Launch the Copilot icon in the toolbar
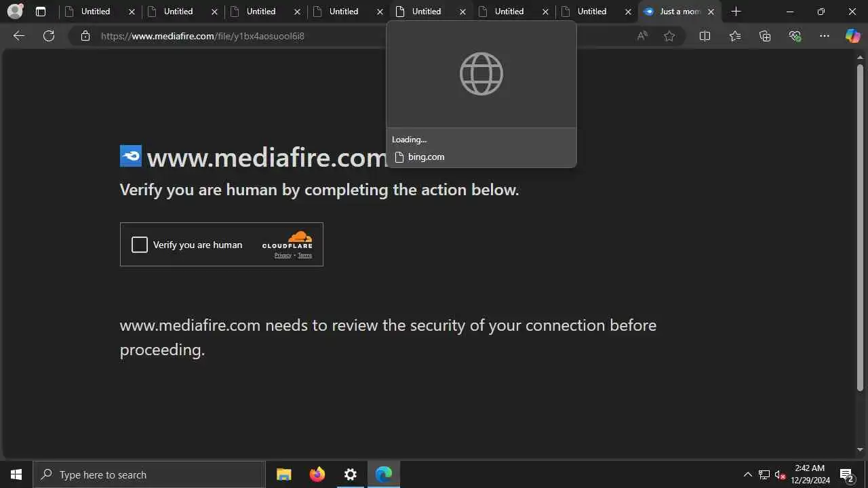This screenshot has width=868, height=488. coord(852,36)
